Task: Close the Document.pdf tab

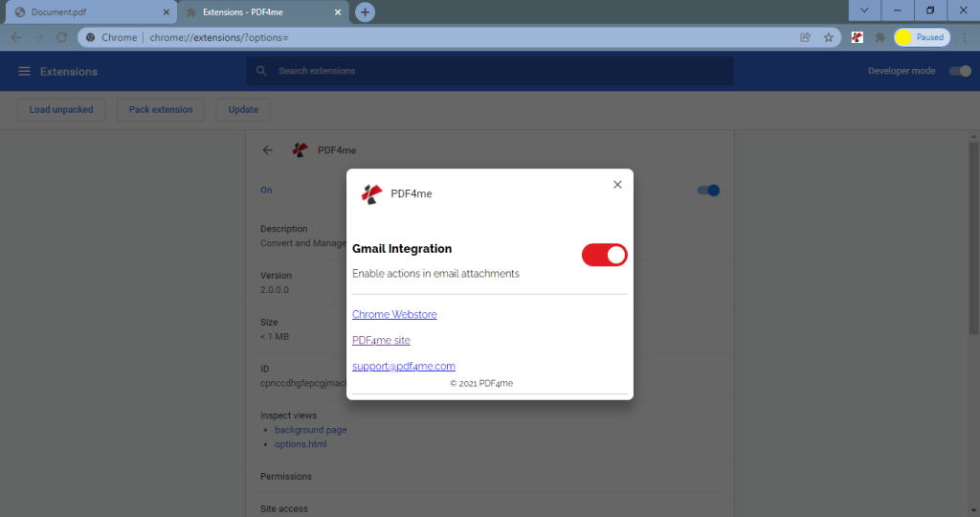Action: [x=167, y=11]
